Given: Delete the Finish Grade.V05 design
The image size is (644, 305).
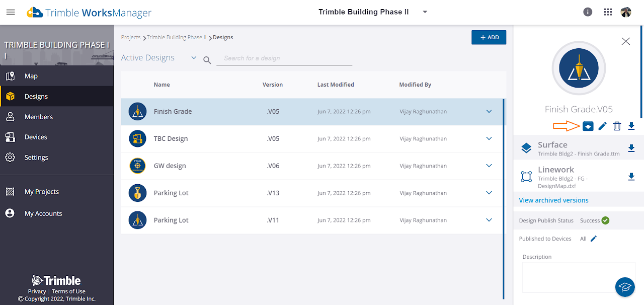Looking at the screenshot, I should 617,126.
